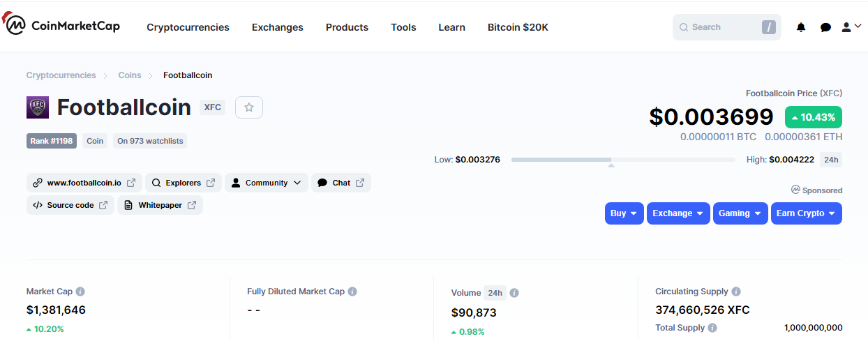Show Total Supply info icon
Image resolution: width=868 pixels, height=348 pixels.
tap(712, 328)
